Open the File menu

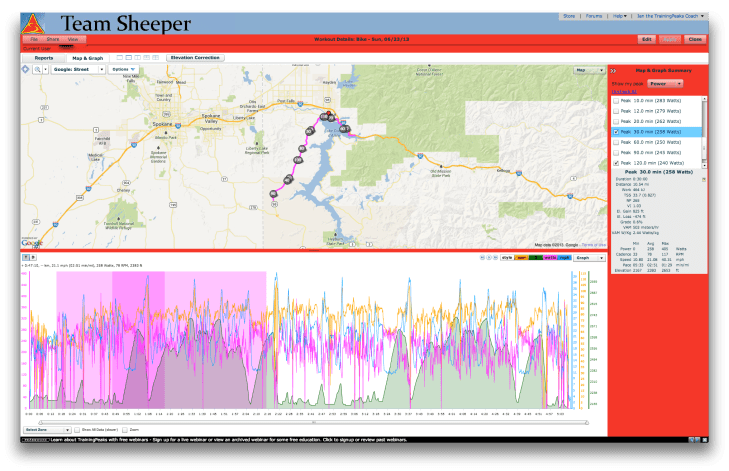click(x=34, y=40)
